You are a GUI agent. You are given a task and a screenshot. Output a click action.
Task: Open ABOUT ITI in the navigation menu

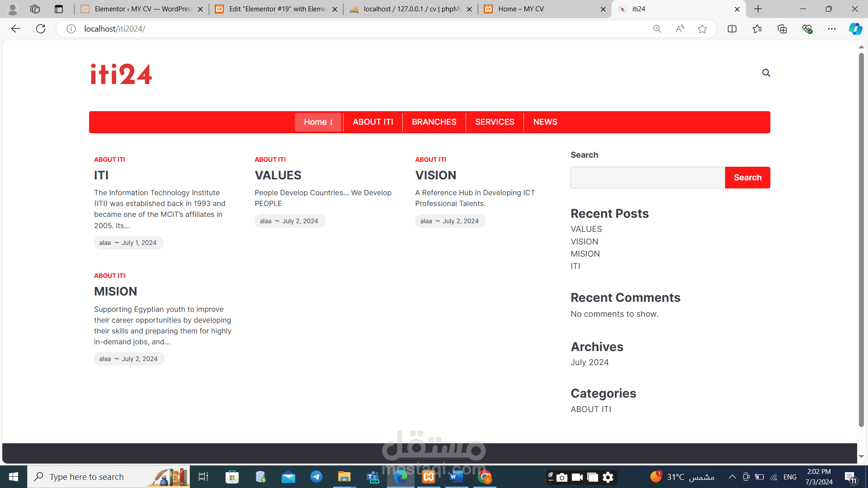pyautogui.click(x=373, y=122)
